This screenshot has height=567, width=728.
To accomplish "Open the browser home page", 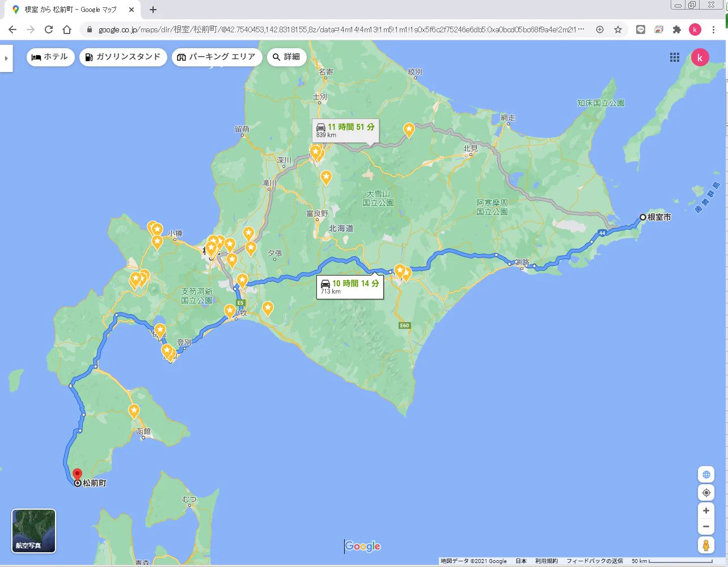I will (67, 29).
